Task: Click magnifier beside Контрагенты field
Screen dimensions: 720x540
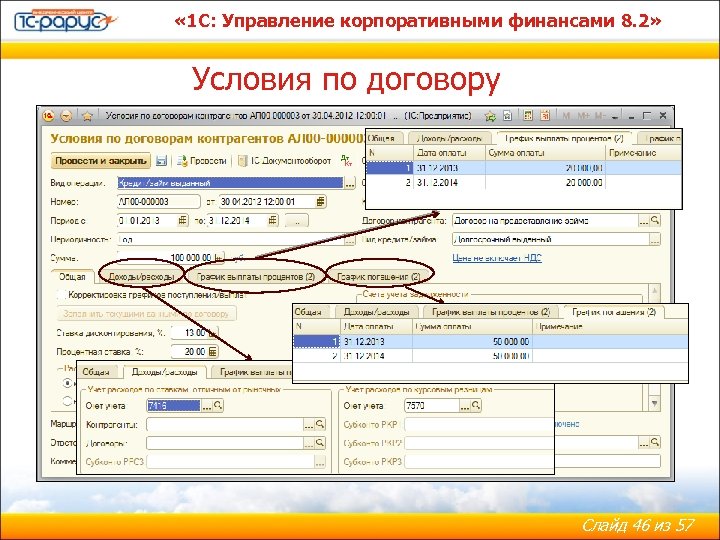Action: pyautogui.click(x=320, y=424)
